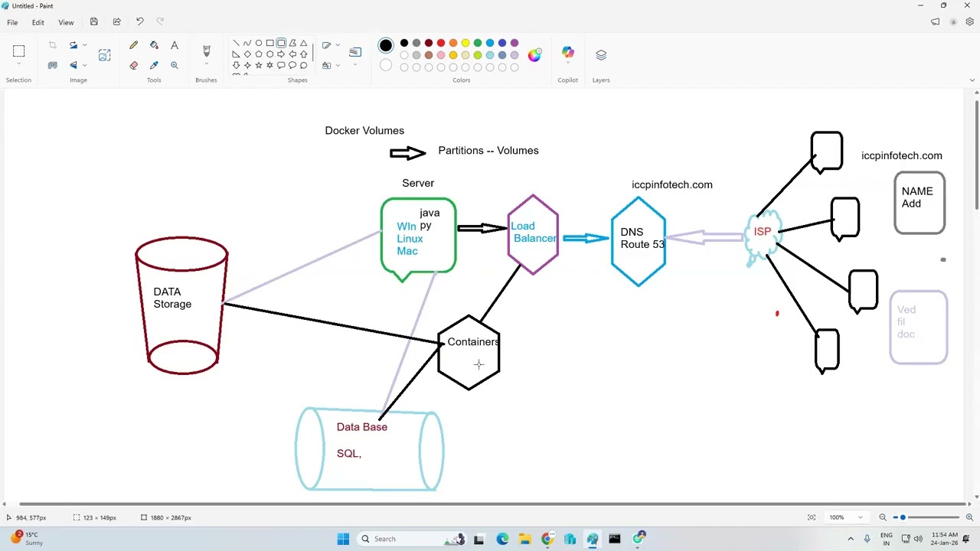Pick the red color swatch
980x551 pixels.
441,43
